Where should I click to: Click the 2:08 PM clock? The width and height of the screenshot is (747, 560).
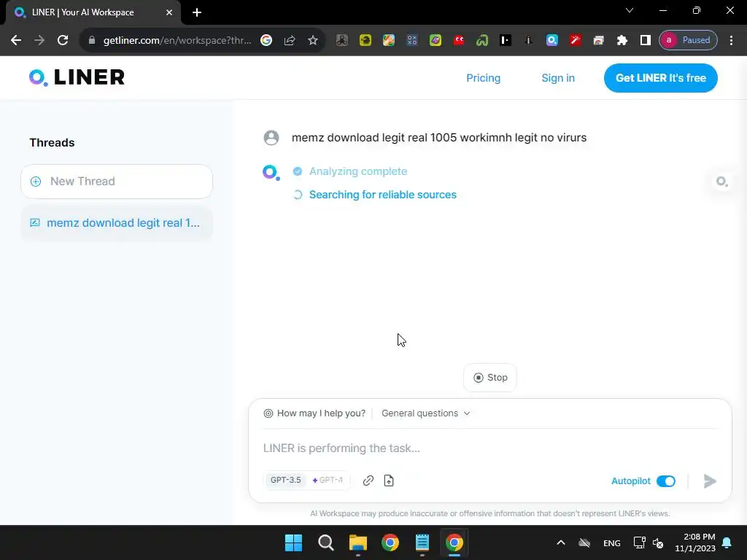[695, 542]
